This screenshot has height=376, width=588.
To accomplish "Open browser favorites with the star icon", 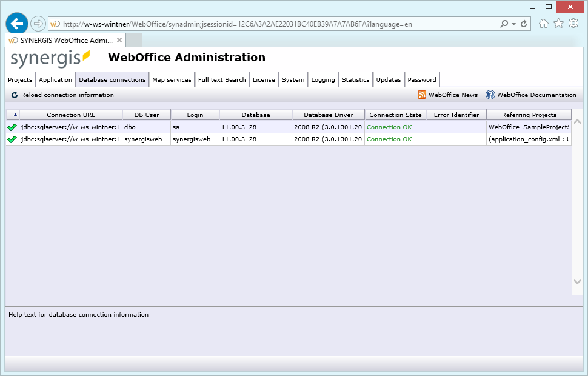I will pos(558,23).
